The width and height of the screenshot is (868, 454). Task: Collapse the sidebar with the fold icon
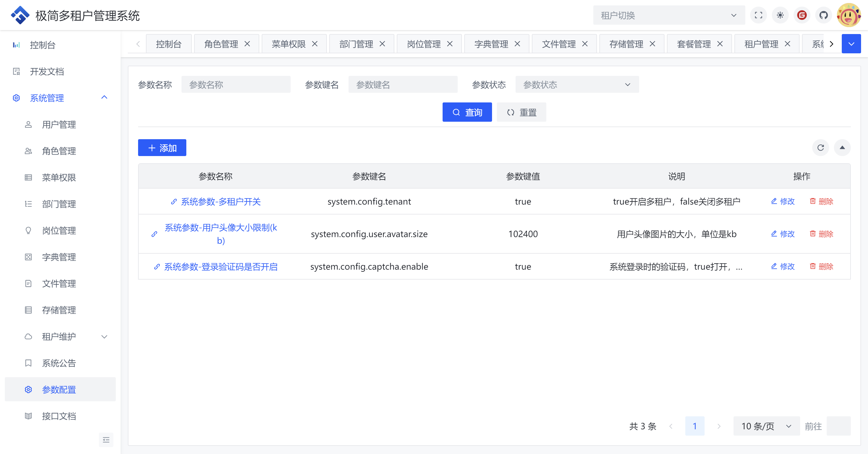point(106,440)
